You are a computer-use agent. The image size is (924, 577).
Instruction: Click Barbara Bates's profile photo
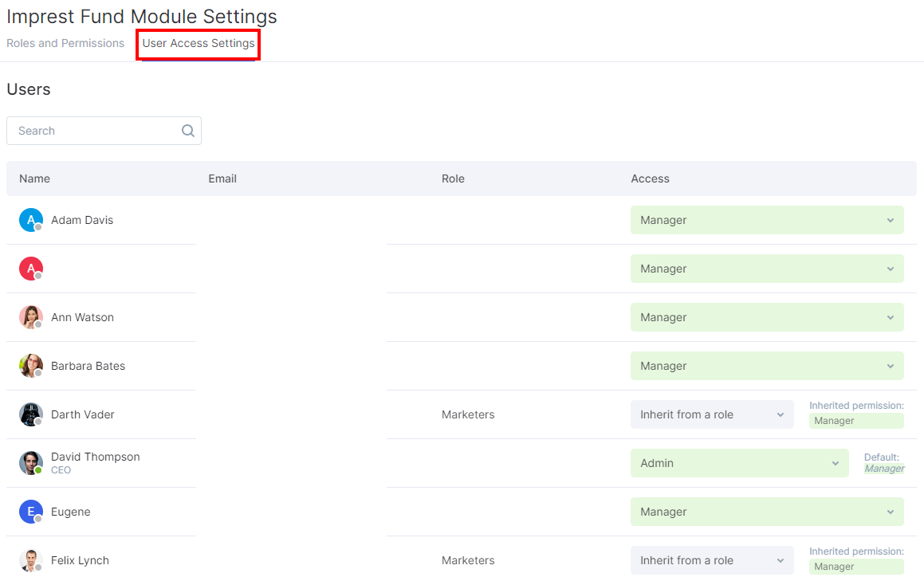pyautogui.click(x=30, y=366)
